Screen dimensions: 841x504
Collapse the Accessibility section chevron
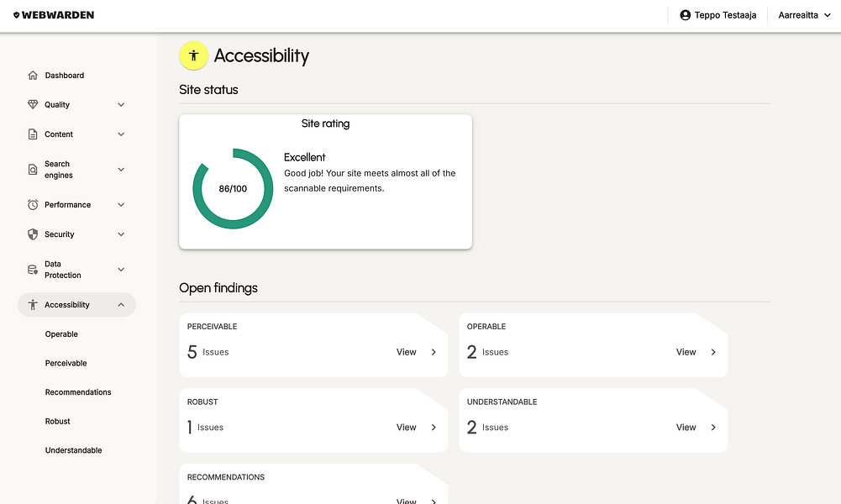(x=121, y=305)
